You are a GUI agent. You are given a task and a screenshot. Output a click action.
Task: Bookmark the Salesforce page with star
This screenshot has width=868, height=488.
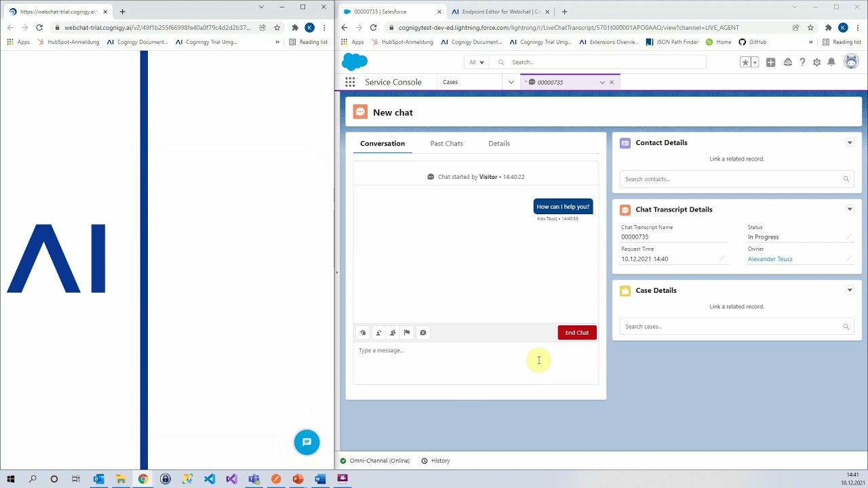pos(810,28)
